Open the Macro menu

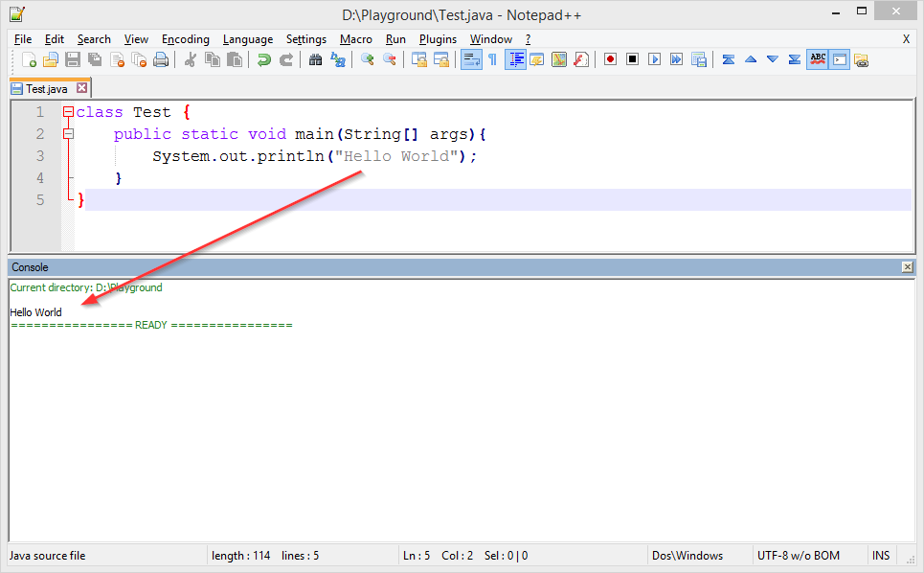(356, 39)
